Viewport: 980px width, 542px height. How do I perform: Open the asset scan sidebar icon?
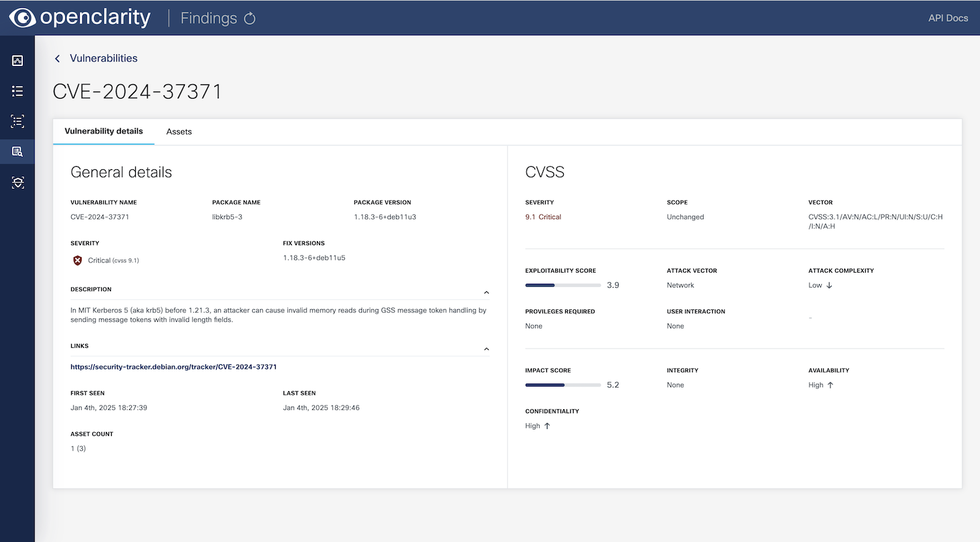point(18,182)
